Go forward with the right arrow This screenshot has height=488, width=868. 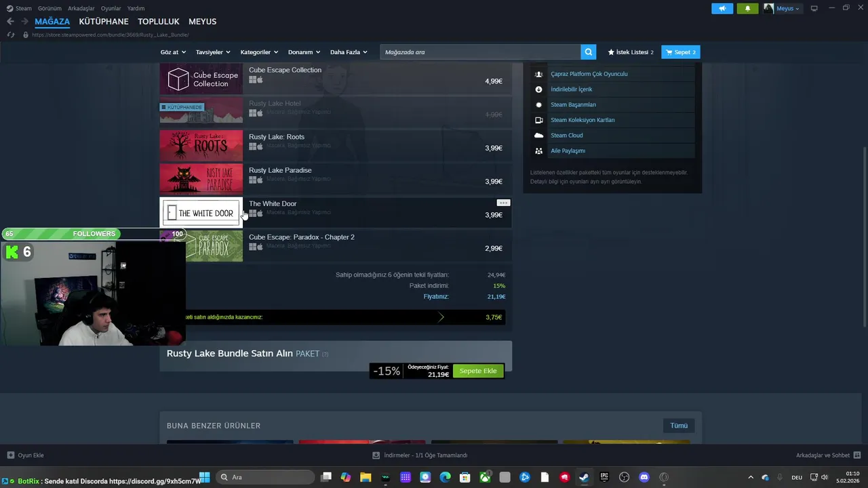(24, 22)
